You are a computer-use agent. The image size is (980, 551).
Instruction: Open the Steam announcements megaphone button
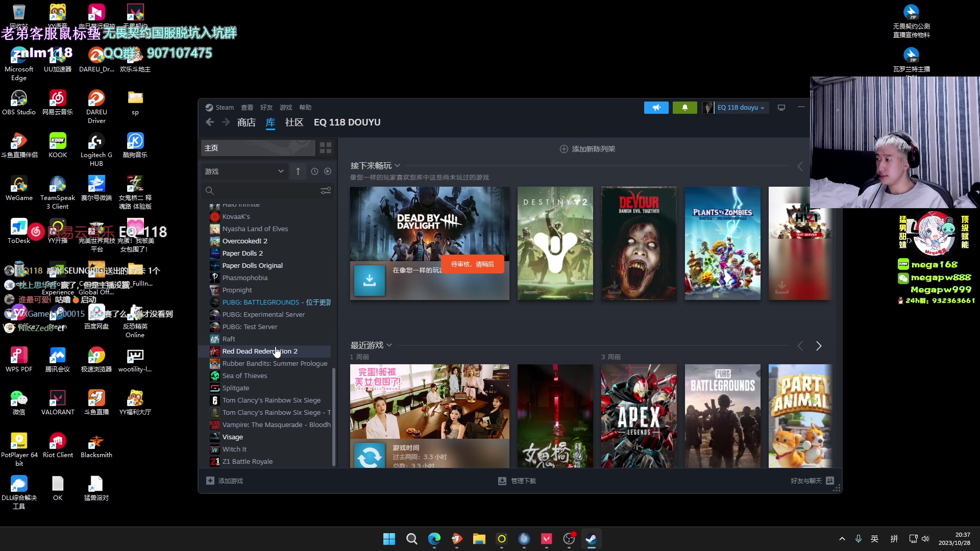(656, 108)
